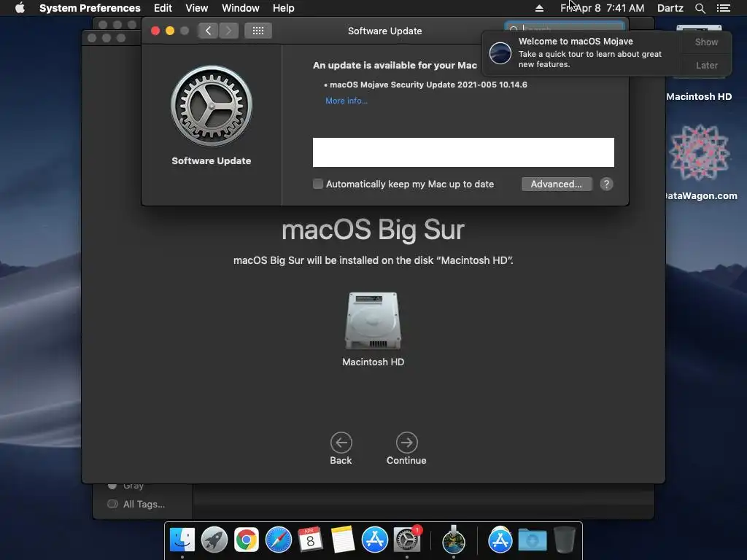The width and height of the screenshot is (747, 560).
Task: Open the Help menu
Action: pyautogui.click(x=284, y=8)
